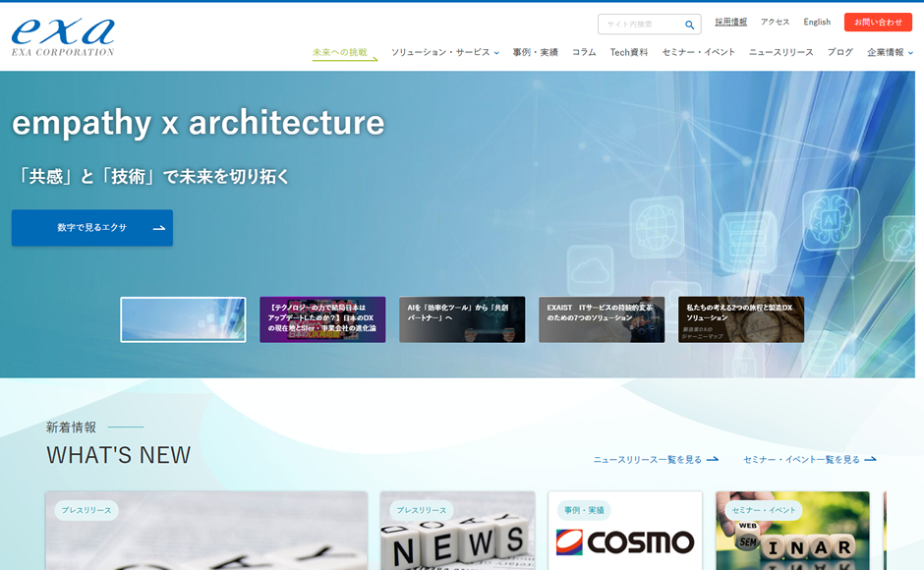Click the NEWS dice プレスリリース card
924x570 pixels.
pyautogui.click(x=457, y=531)
